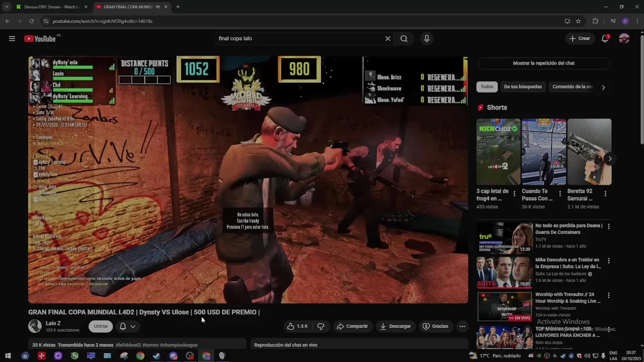Open the weather widget showing 17°C
The image size is (644, 362).
point(495,356)
